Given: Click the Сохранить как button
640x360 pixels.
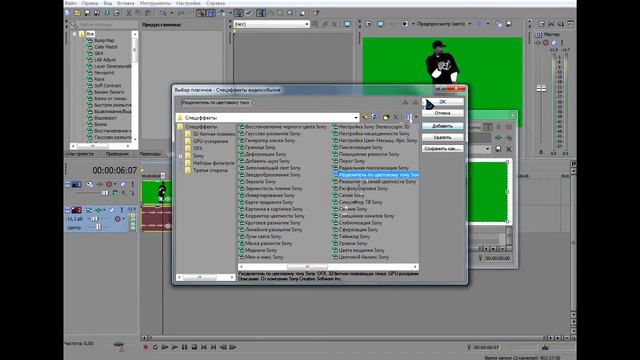Looking at the screenshot, I should 442,149.
